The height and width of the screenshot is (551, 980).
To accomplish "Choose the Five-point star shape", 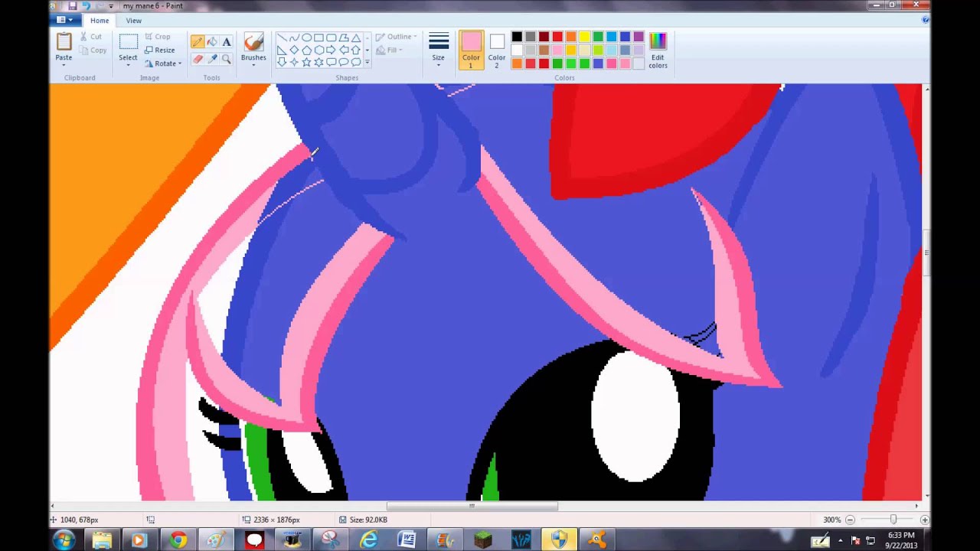I will pos(306,62).
